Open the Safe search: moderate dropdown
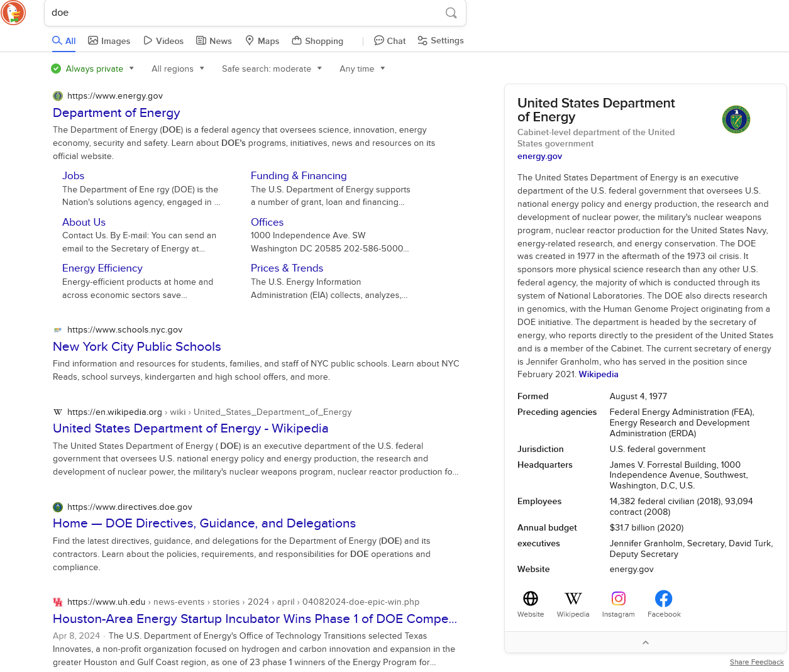 272,69
